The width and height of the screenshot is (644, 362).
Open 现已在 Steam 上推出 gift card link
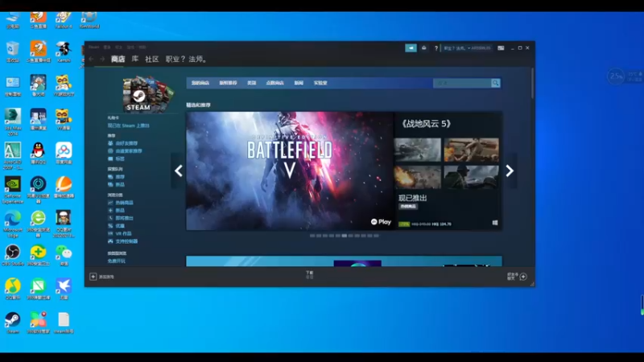tap(129, 125)
